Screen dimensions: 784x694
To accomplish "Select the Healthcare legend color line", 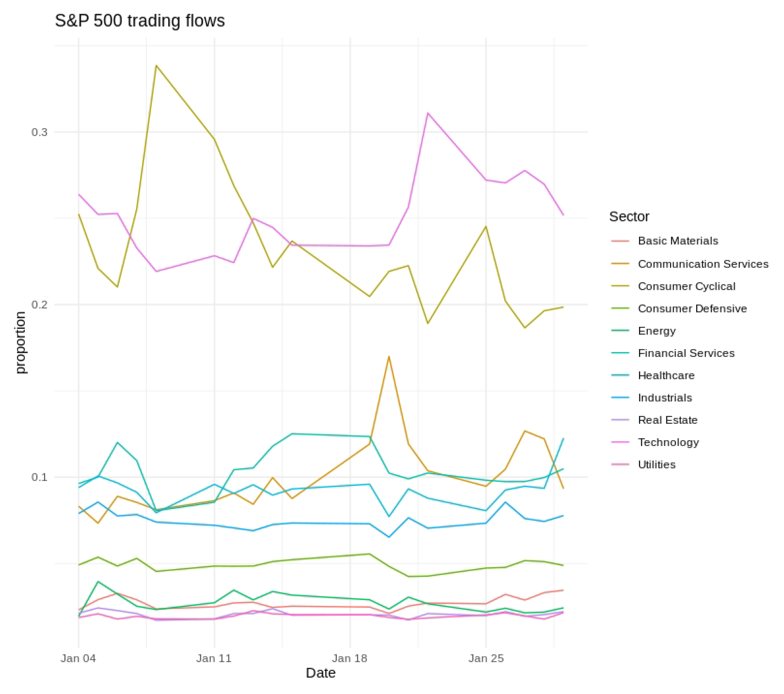I will coord(620,375).
